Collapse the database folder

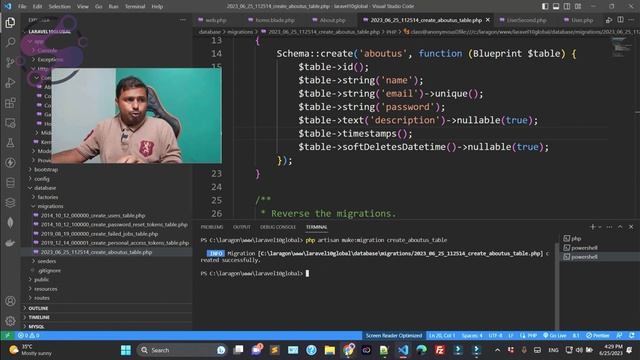coord(45,188)
